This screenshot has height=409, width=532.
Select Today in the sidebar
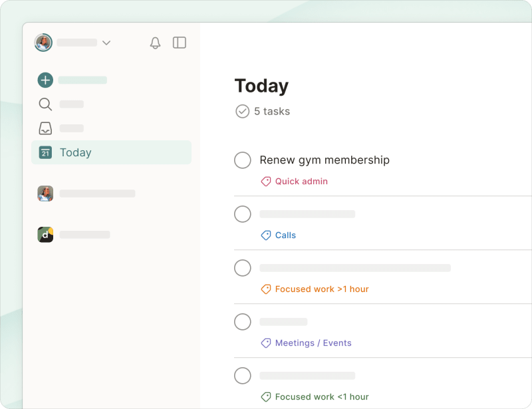pos(111,152)
